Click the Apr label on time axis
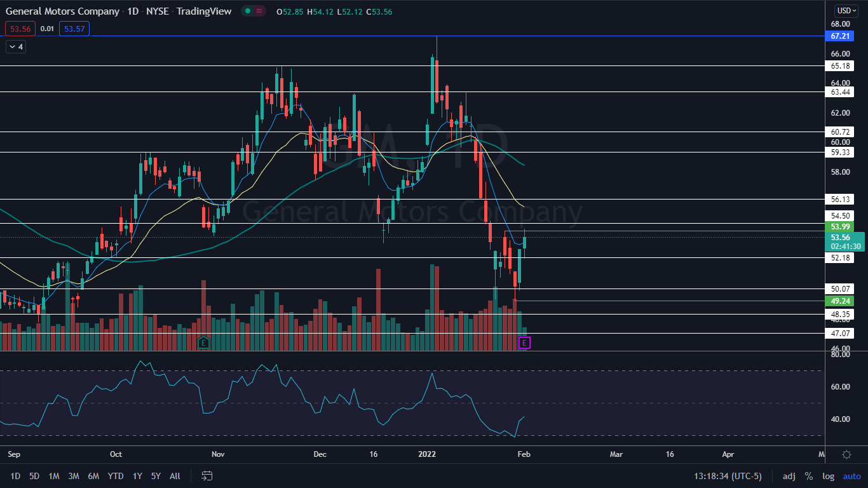 point(728,454)
